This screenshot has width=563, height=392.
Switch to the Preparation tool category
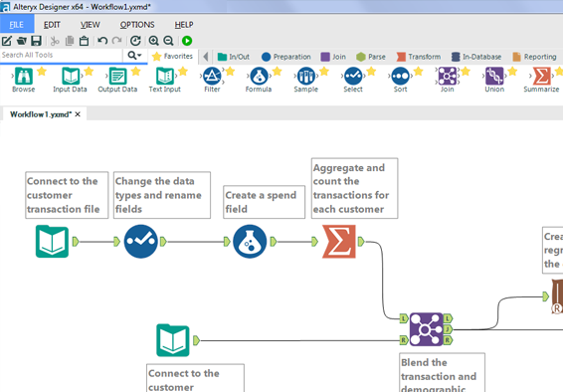[x=286, y=57]
